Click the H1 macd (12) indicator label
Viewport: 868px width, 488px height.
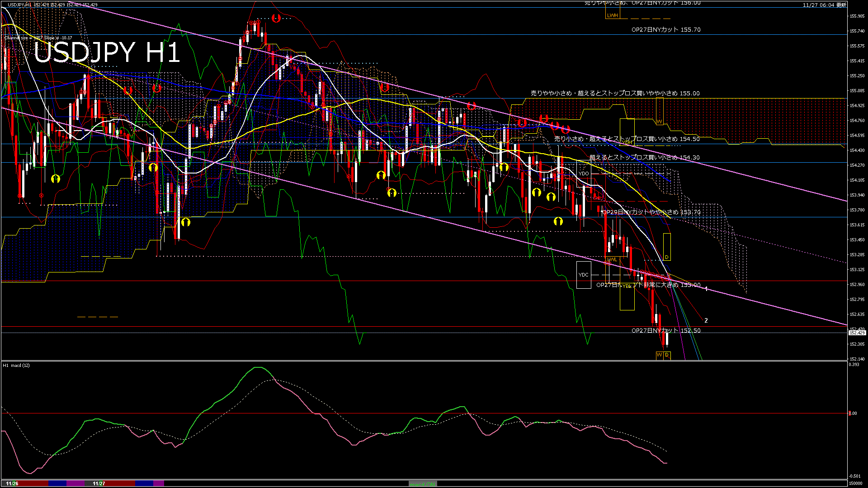pos(16,365)
